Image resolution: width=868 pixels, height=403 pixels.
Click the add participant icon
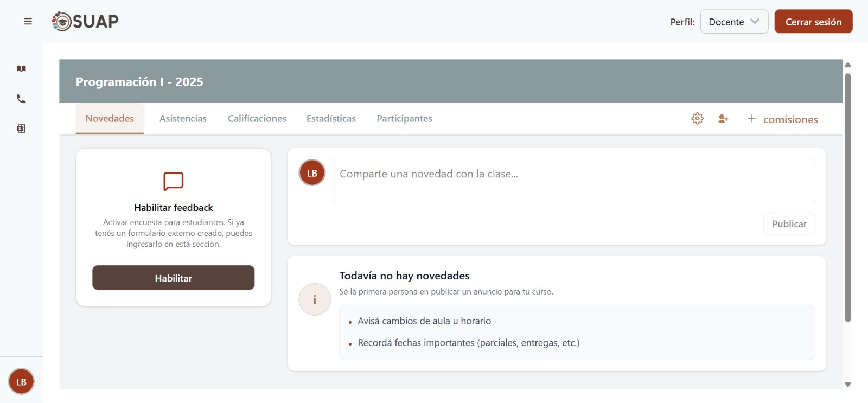(723, 119)
